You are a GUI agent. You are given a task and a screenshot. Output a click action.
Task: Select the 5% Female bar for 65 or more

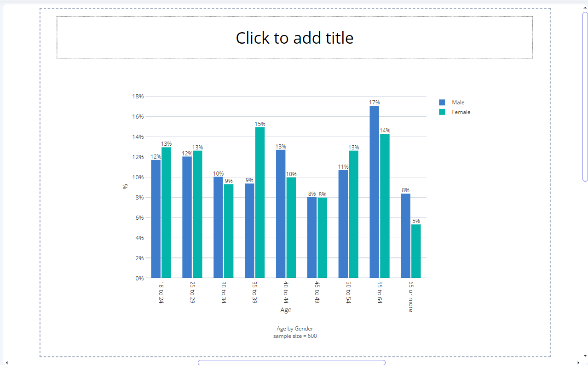(416, 251)
